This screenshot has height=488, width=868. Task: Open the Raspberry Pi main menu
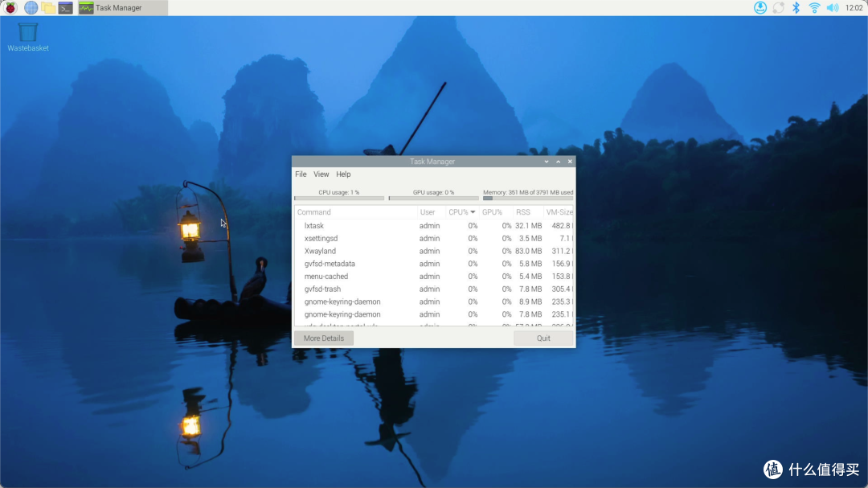tap(10, 8)
